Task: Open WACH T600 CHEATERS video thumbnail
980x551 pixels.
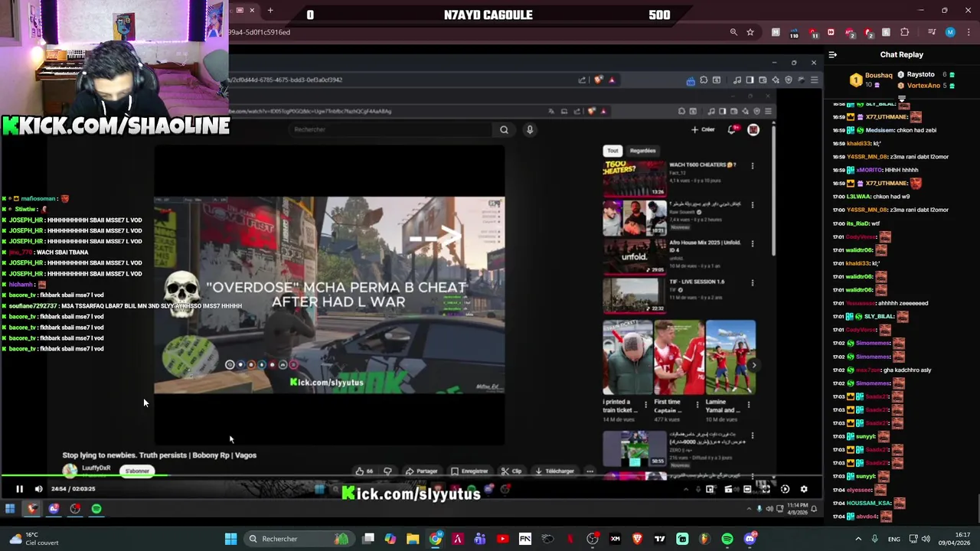Action: [635, 178]
